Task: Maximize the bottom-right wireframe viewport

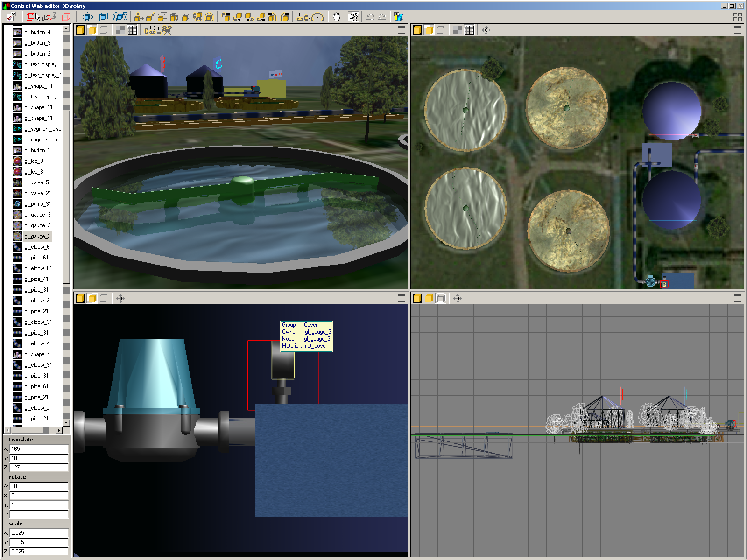Action: [x=737, y=299]
